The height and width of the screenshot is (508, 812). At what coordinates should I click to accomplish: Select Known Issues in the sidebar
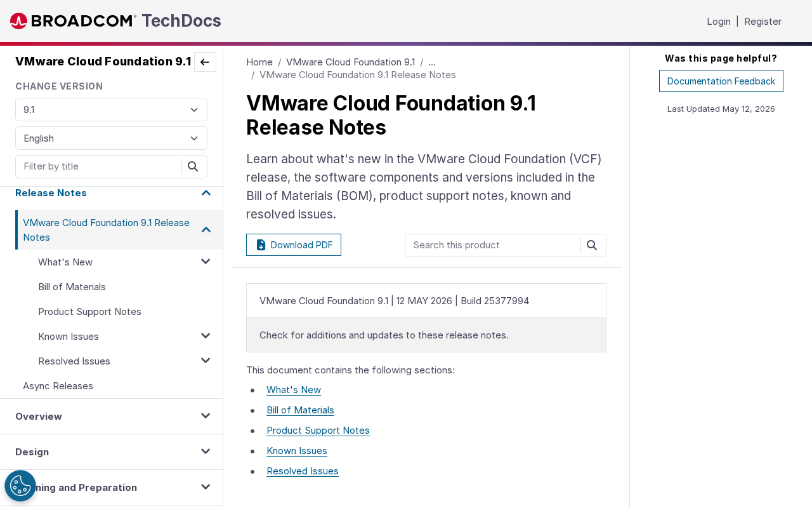tap(69, 337)
